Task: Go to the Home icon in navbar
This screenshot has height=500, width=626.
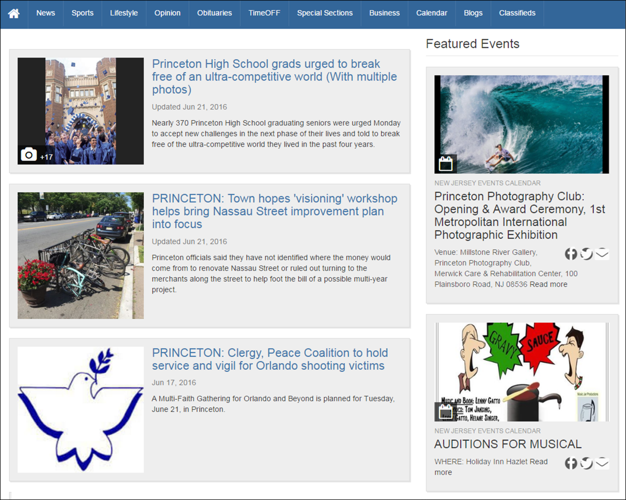Action: coord(14,14)
